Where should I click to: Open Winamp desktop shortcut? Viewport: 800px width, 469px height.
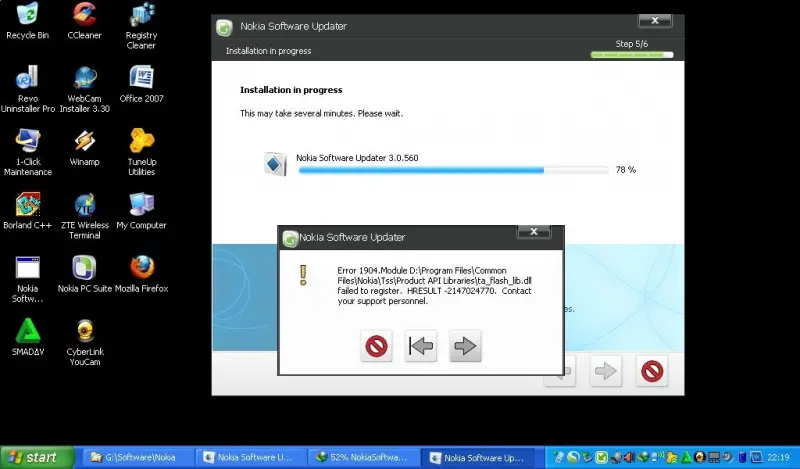pyautogui.click(x=84, y=147)
